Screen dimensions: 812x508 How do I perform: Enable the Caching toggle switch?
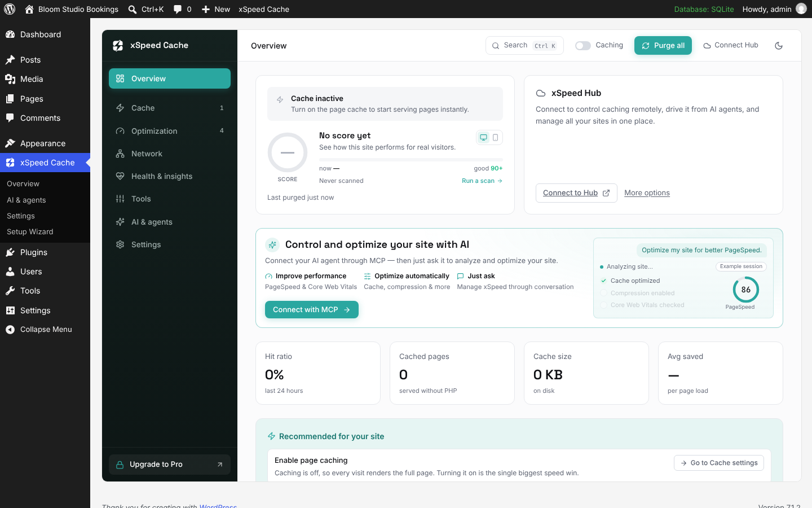[583, 46]
